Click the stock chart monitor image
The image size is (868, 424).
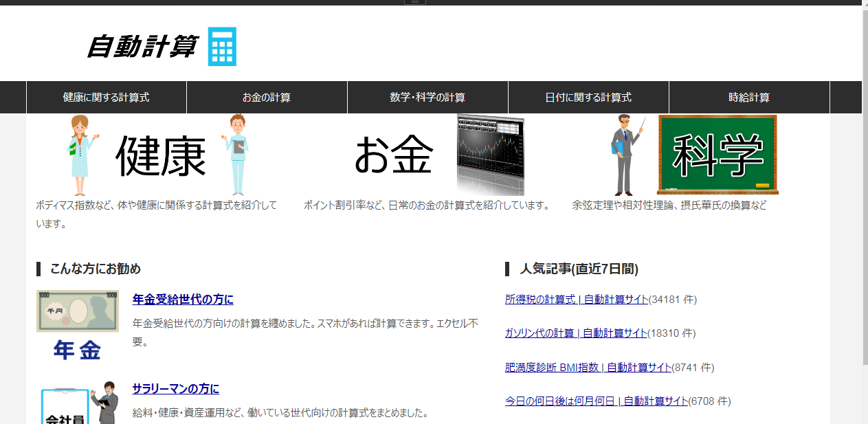coord(490,155)
